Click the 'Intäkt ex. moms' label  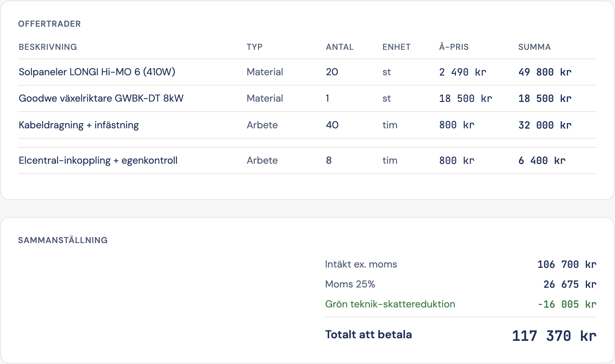[361, 264]
